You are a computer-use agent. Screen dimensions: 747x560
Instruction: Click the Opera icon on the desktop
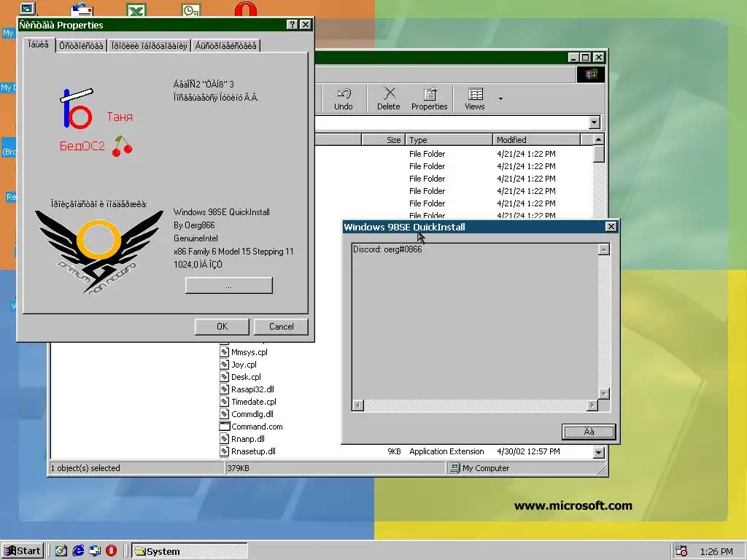[x=246, y=9]
